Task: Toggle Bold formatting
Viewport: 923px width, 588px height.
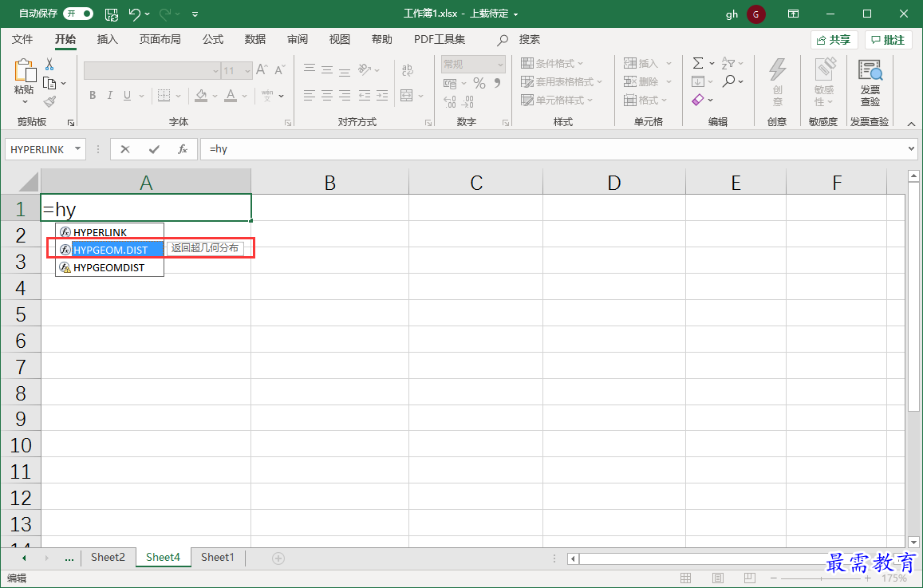Action: click(93, 96)
